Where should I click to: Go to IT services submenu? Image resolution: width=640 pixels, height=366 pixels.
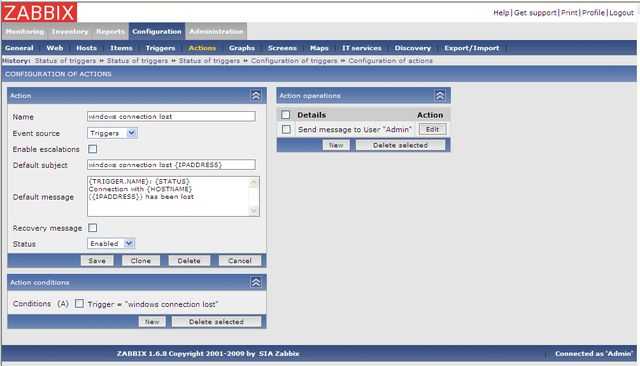tap(362, 48)
